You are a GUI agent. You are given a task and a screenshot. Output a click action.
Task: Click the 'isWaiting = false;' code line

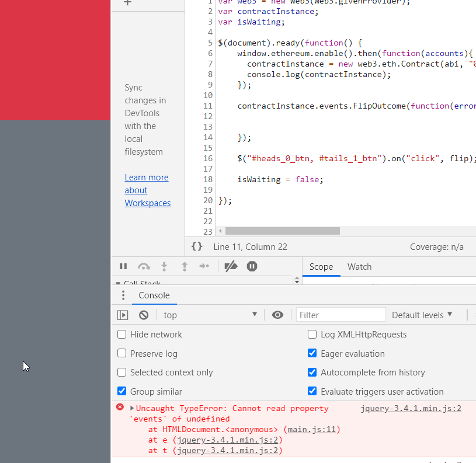pos(280,179)
